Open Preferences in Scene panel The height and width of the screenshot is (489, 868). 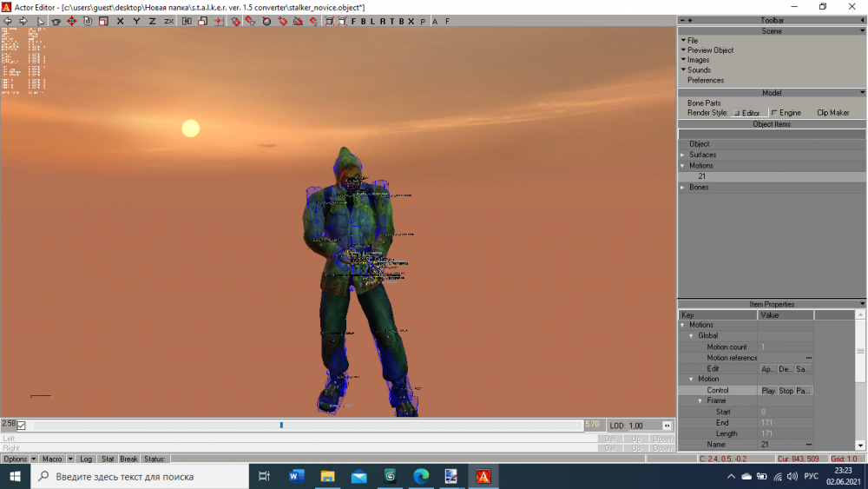tap(705, 80)
